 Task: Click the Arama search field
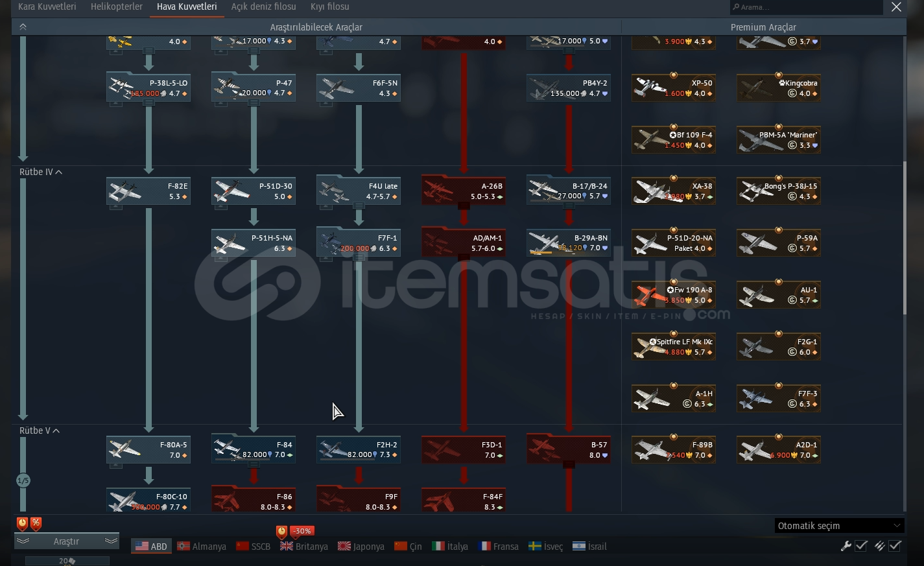click(806, 7)
